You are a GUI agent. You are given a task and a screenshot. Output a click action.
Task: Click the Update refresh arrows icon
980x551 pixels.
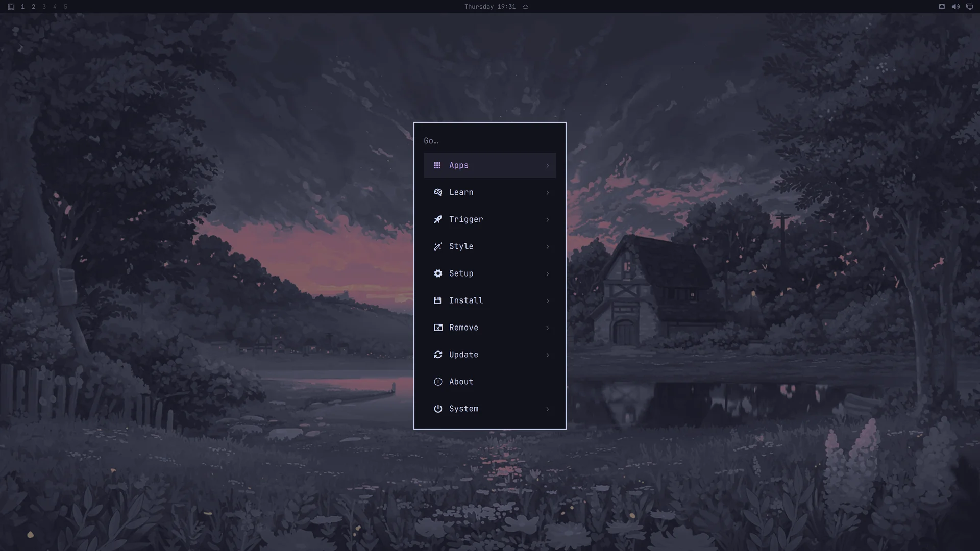[x=438, y=355]
